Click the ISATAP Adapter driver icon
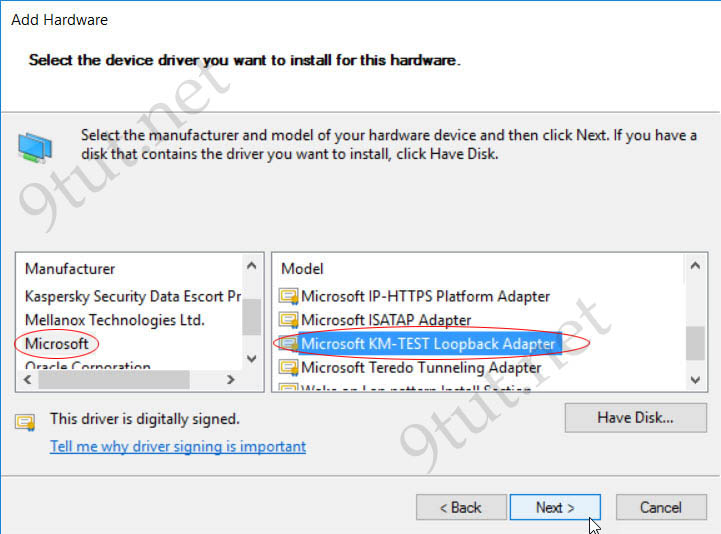Screen dimensions: 721x534 coord(290,320)
